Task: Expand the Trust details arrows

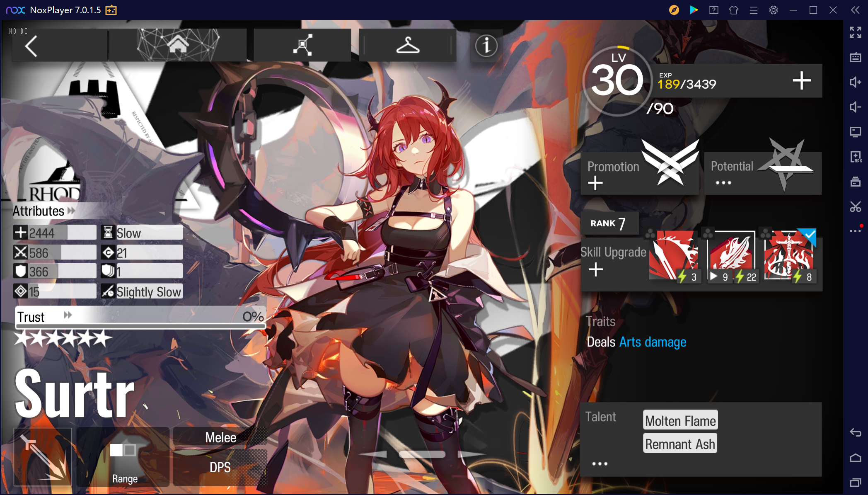Action: click(68, 315)
